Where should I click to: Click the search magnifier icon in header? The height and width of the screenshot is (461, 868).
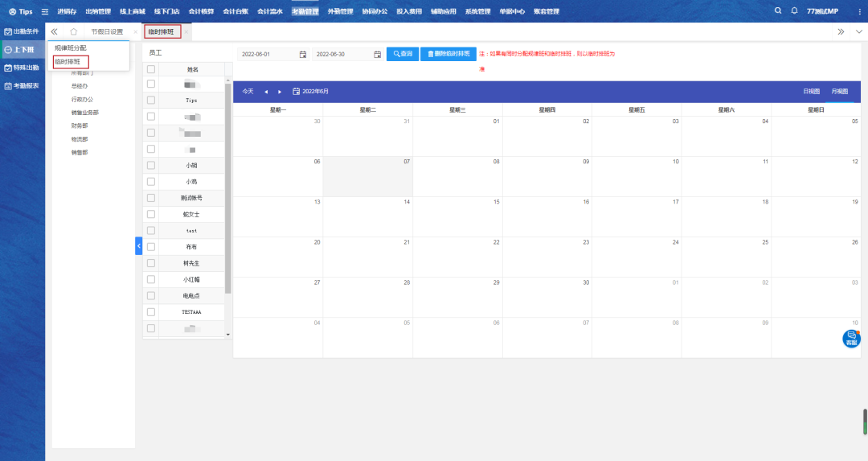click(777, 11)
